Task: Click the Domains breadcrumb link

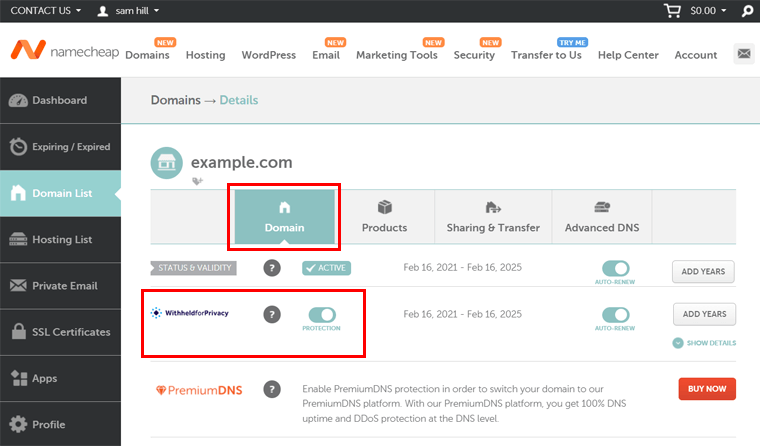Action: point(175,100)
